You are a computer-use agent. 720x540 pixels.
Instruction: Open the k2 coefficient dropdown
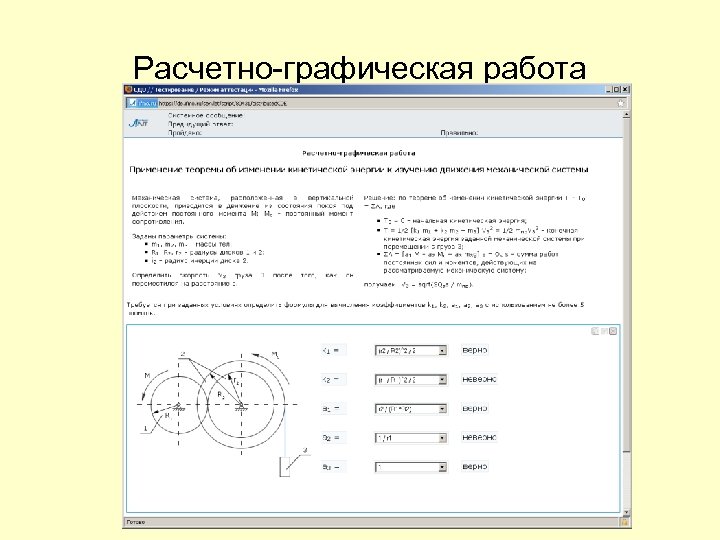pos(411,380)
